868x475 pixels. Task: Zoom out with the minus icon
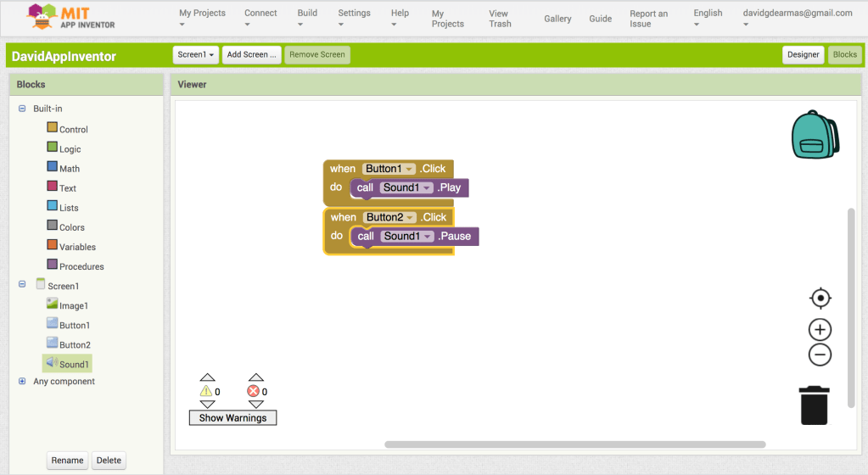(820, 355)
